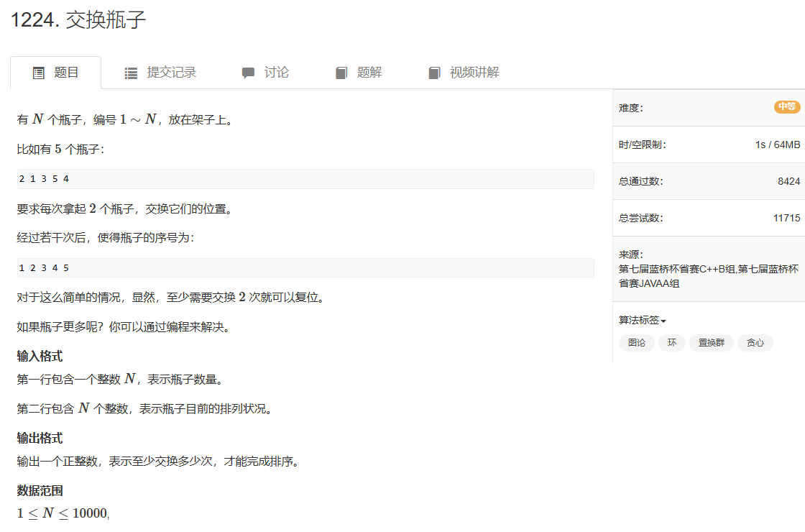Click the title 1224. 交换瓶子

78,20
